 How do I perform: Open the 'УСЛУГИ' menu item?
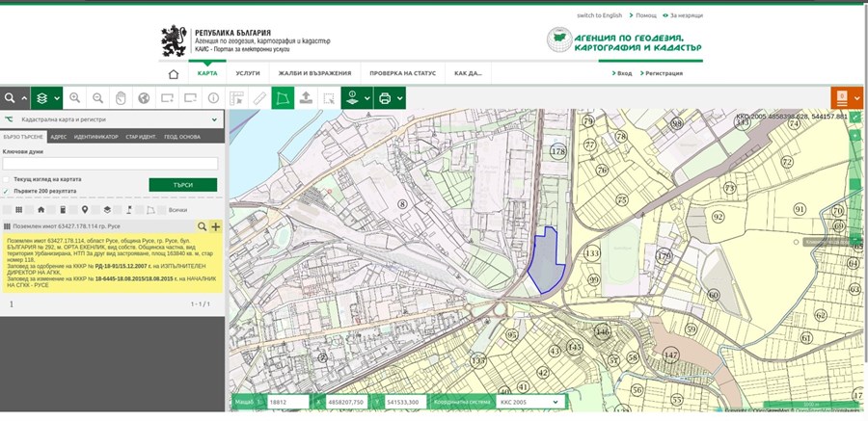pyautogui.click(x=248, y=73)
